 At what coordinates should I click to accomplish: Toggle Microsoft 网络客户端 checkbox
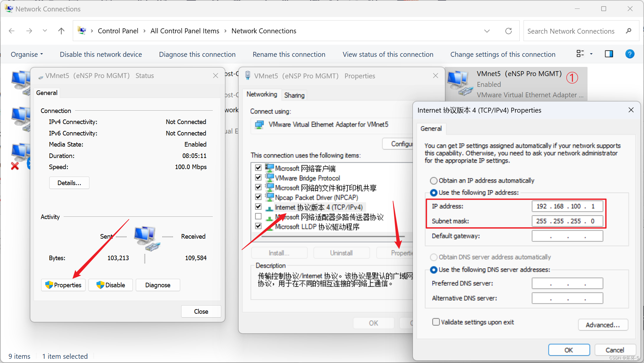258,168
